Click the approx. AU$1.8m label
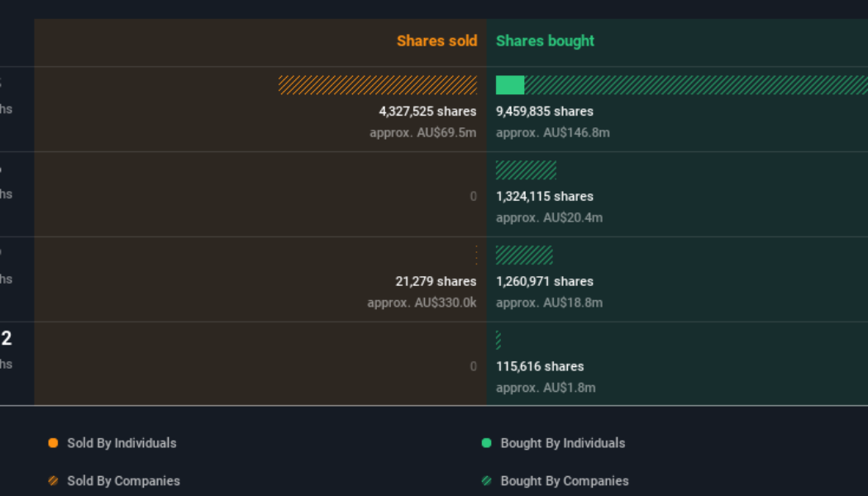 click(x=545, y=387)
